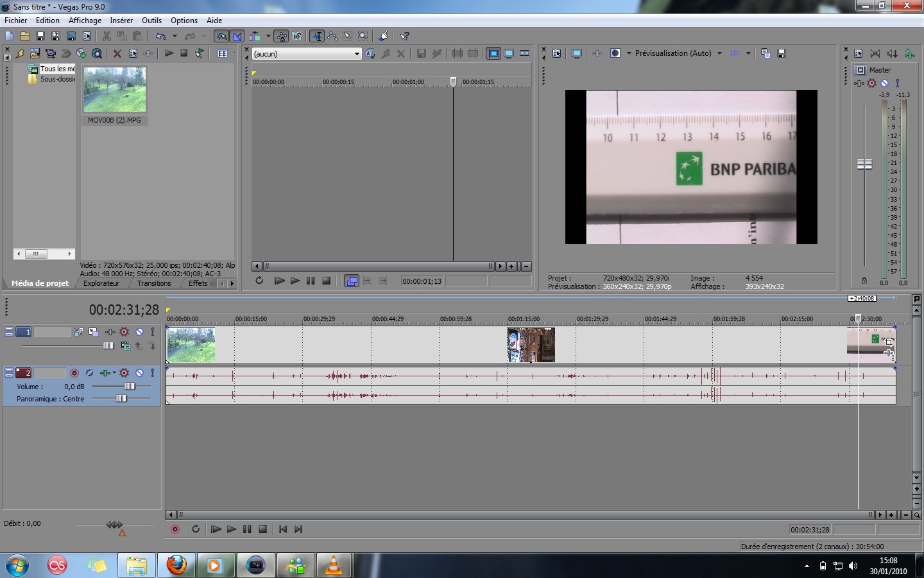Open the Prévisualisation (Auto) quality dropdown

point(719,53)
